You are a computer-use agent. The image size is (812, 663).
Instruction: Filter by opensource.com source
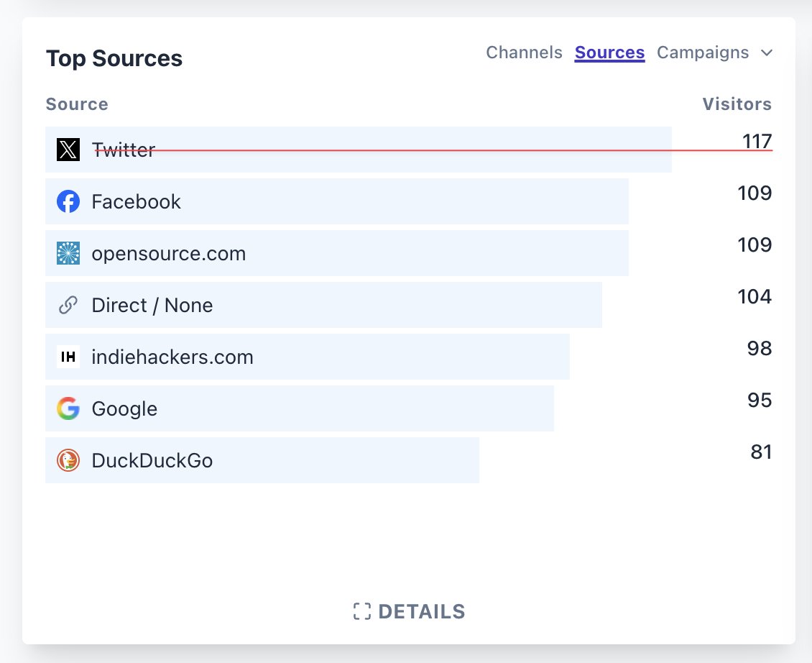[169, 254]
